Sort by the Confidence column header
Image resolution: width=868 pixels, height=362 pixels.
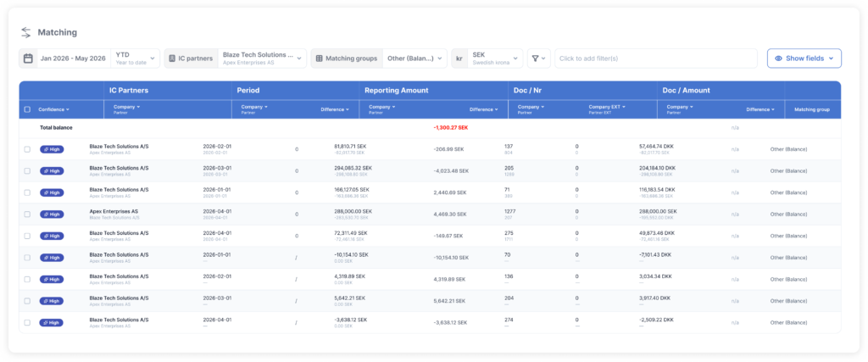[53, 109]
